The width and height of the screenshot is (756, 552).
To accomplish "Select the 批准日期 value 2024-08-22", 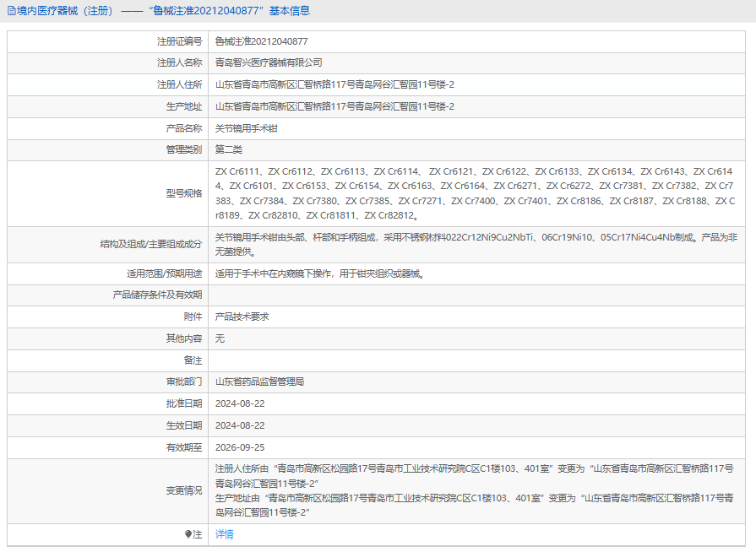I will (x=240, y=403).
